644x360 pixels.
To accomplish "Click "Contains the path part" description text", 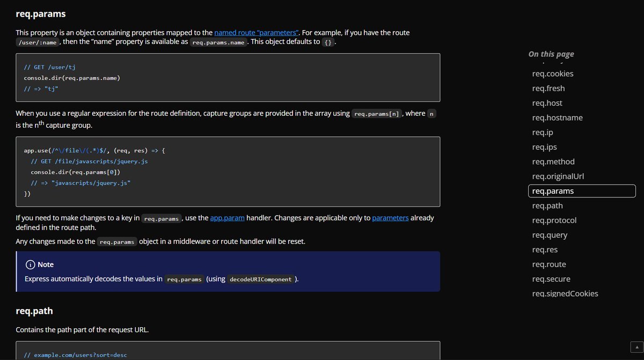I will point(82,329).
